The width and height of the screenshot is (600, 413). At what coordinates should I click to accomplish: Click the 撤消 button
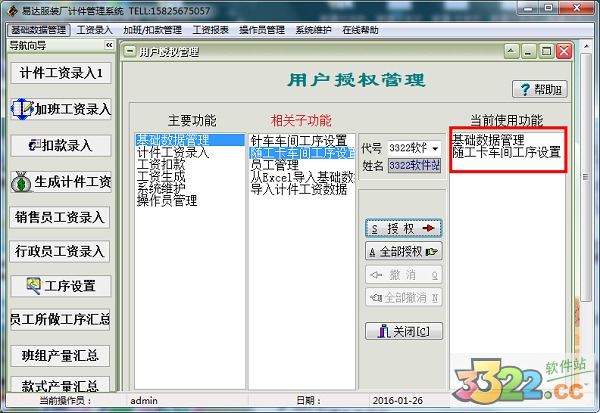[404, 275]
